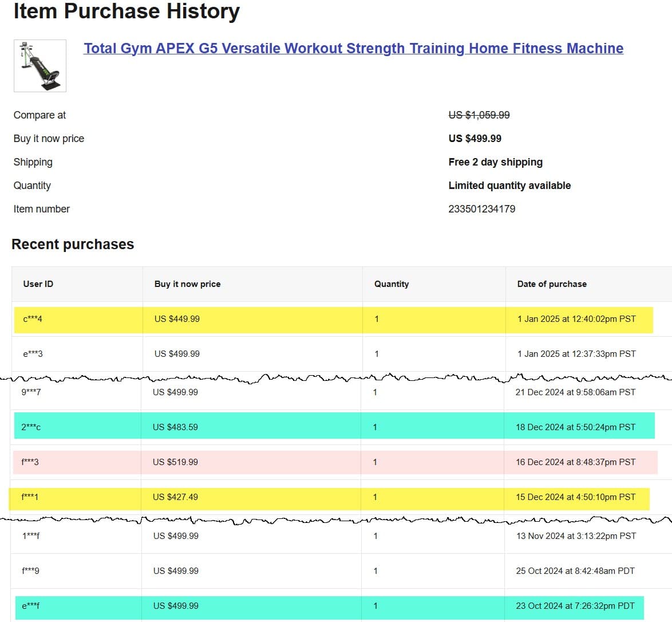The image size is (672, 622).
Task: Click the Quantity column header in table
Action: click(391, 284)
